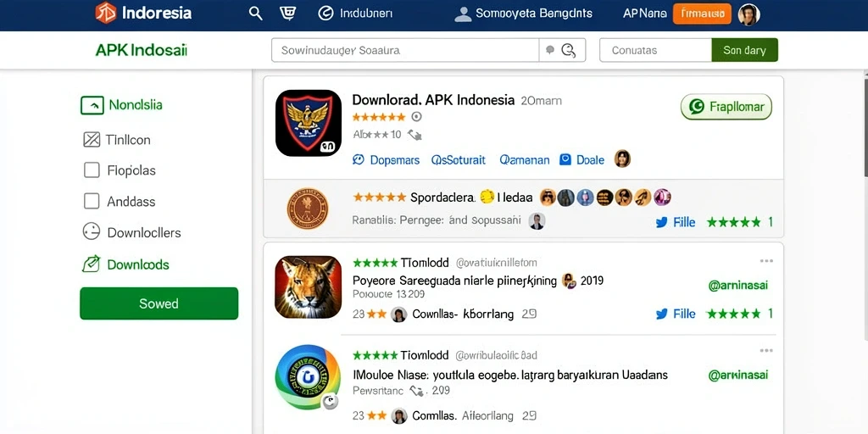Image resolution: width=868 pixels, height=434 pixels.
Task: Click the user profile avatar in top bar
Action: coord(748,14)
